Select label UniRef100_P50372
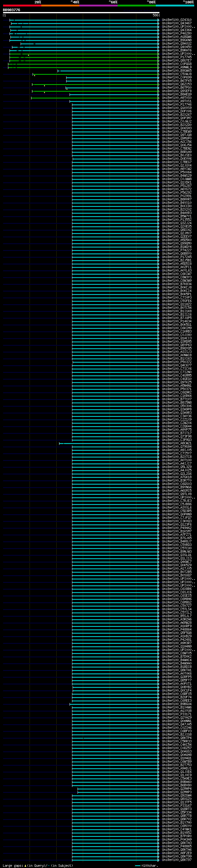This screenshot has width=197, height=868. (x=176, y=362)
